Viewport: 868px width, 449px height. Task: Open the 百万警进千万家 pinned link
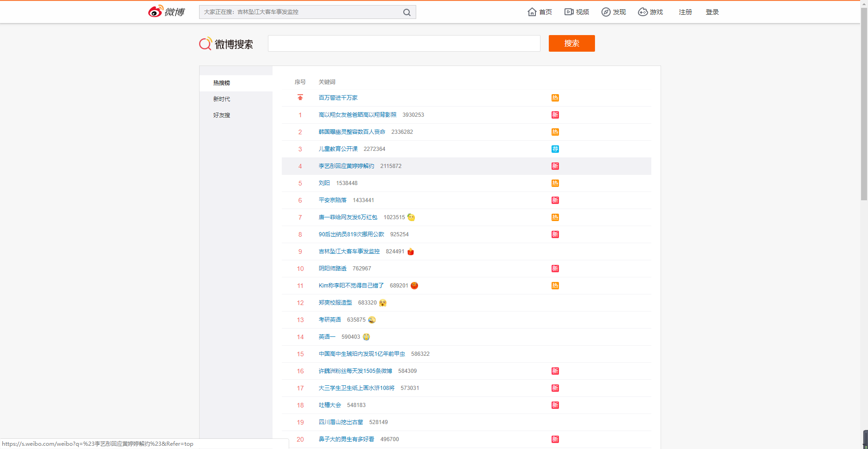point(338,98)
